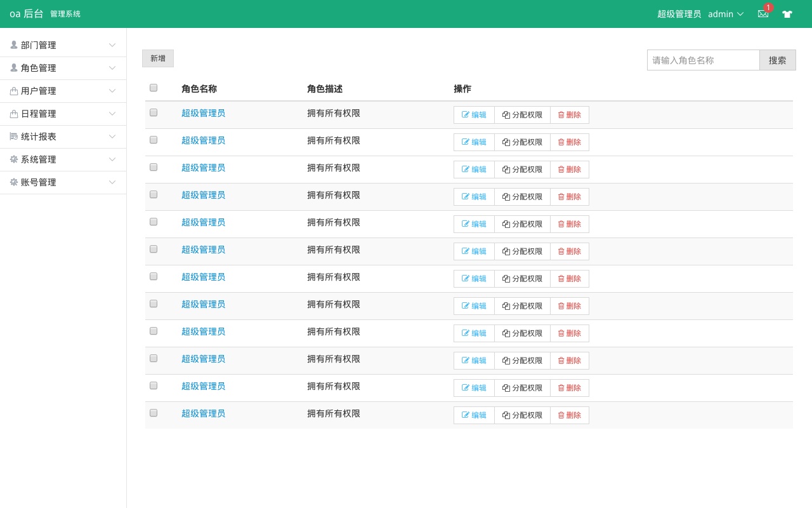
Task: Open the 部门管理 menu item
Action: tap(63, 45)
